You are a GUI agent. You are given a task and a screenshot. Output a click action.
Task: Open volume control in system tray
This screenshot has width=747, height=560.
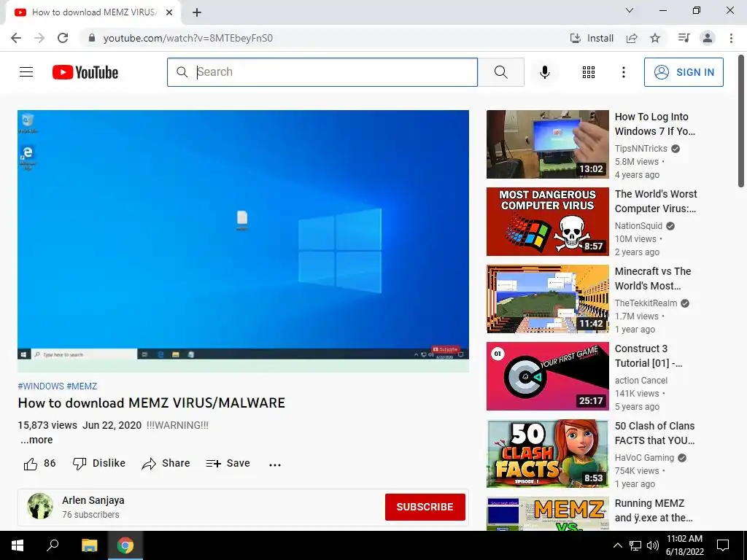click(x=653, y=545)
